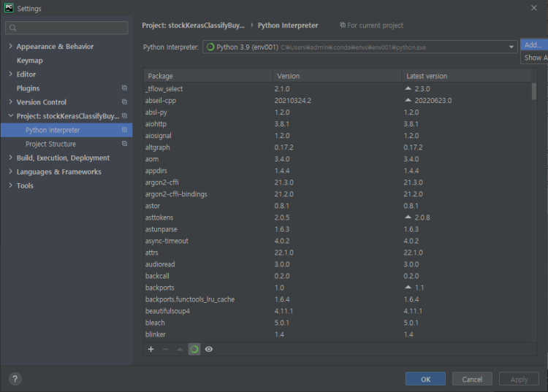548x392 pixels.
Task: Select the bleach package row
Action: pos(338,323)
